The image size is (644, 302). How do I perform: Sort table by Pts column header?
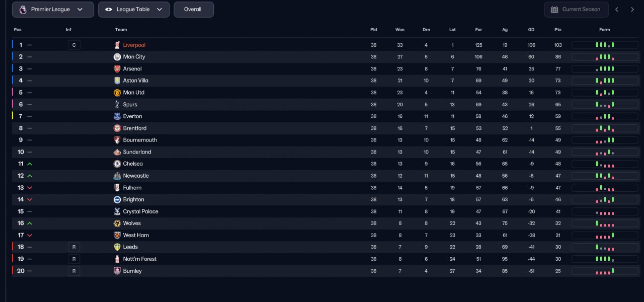[x=557, y=30]
